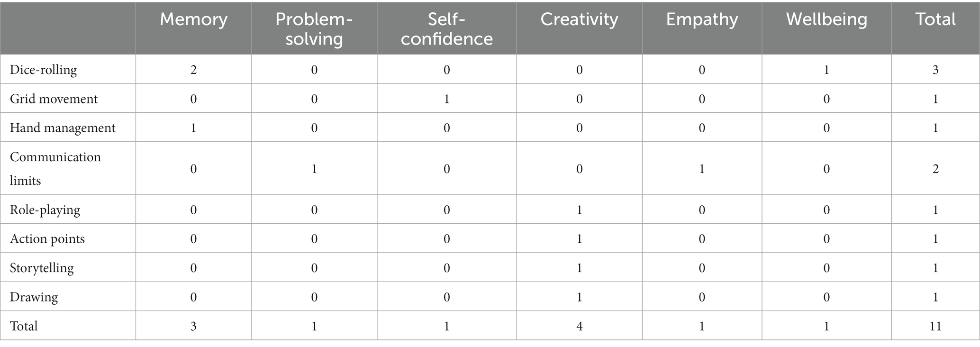Select the Total row label
Viewport: 980px width, 347px height.
24,326
